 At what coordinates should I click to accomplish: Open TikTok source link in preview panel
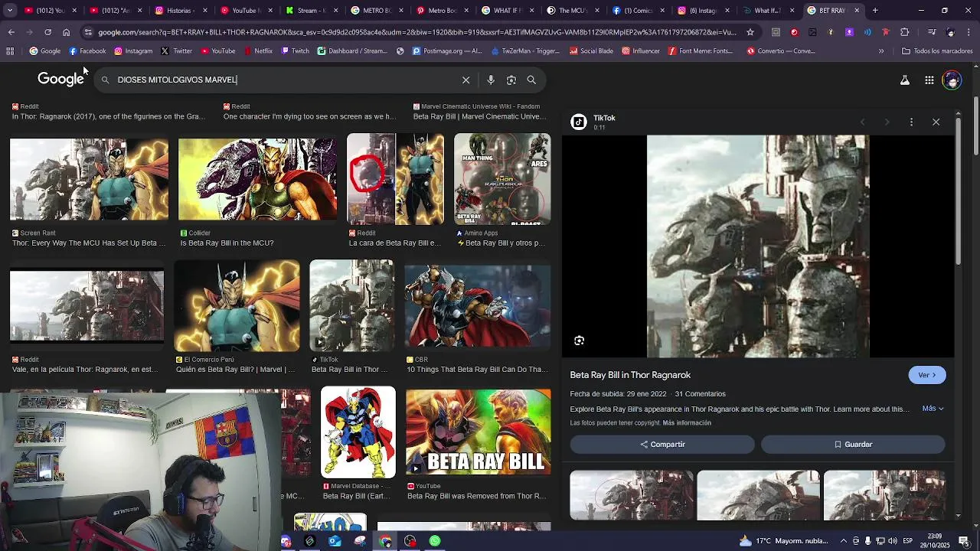604,118
